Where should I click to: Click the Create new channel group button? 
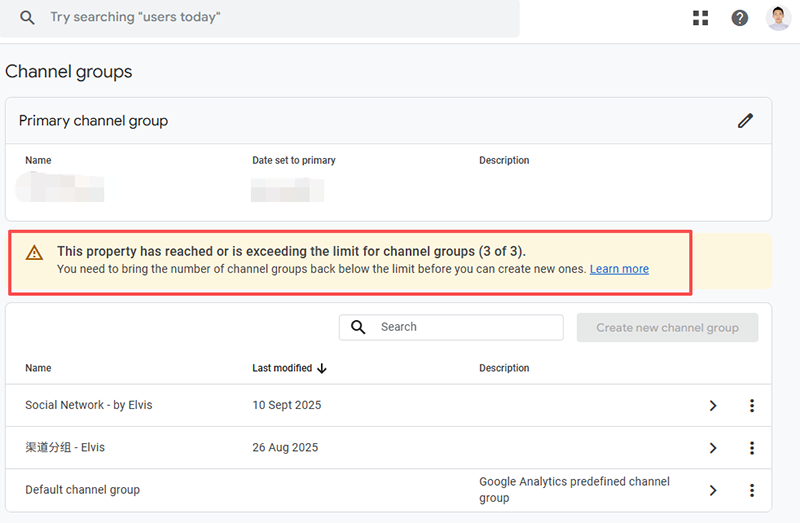[667, 327]
